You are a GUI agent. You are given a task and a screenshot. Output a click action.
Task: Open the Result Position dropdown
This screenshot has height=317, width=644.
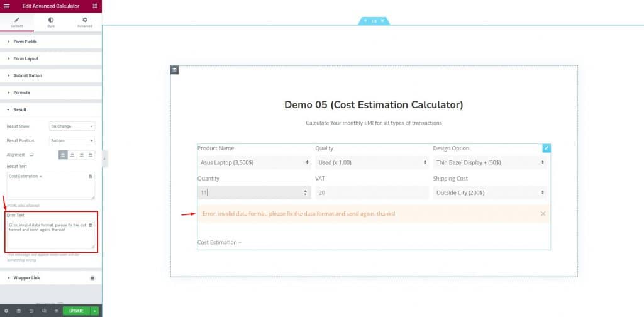72,140
